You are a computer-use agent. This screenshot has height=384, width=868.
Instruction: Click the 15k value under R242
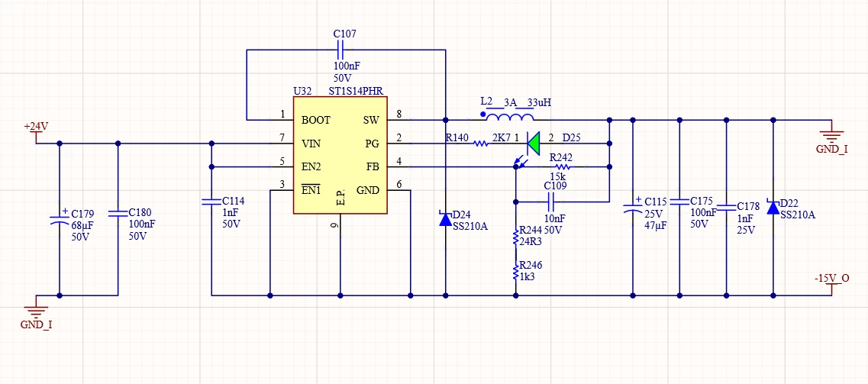click(x=557, y=178)
